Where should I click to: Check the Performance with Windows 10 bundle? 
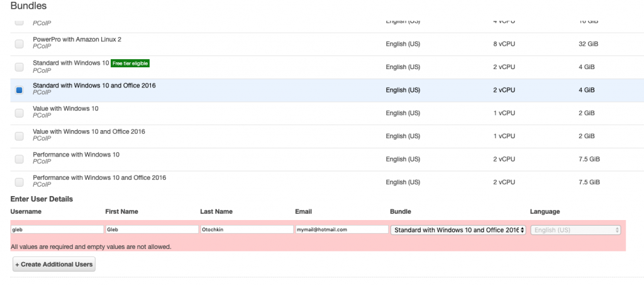pos(19,159)
